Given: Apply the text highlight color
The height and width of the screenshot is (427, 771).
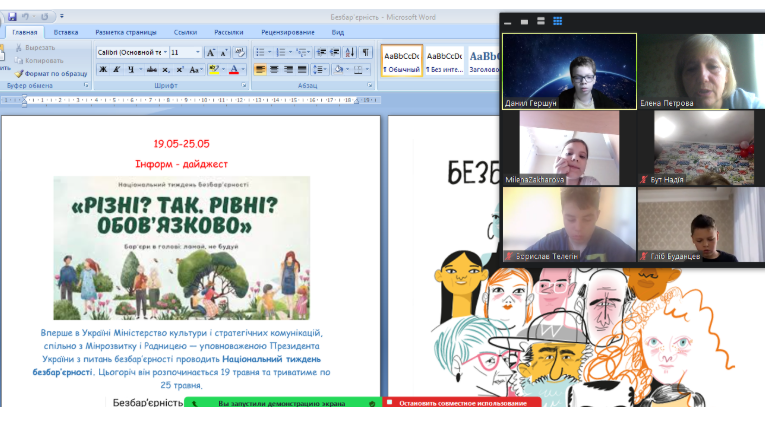Looking at the screenshot, I should [x=214, y=70].
